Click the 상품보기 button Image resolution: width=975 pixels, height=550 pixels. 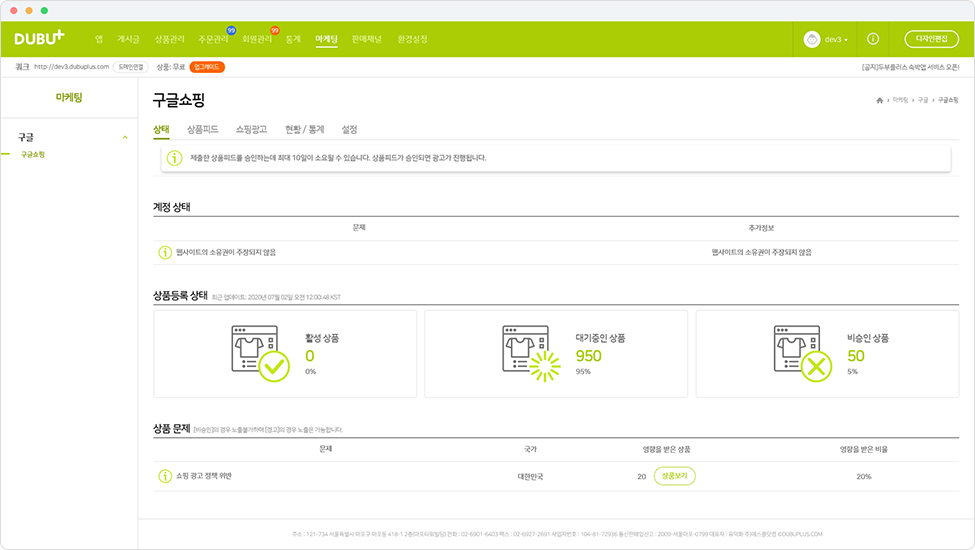(x=675, y=476)
